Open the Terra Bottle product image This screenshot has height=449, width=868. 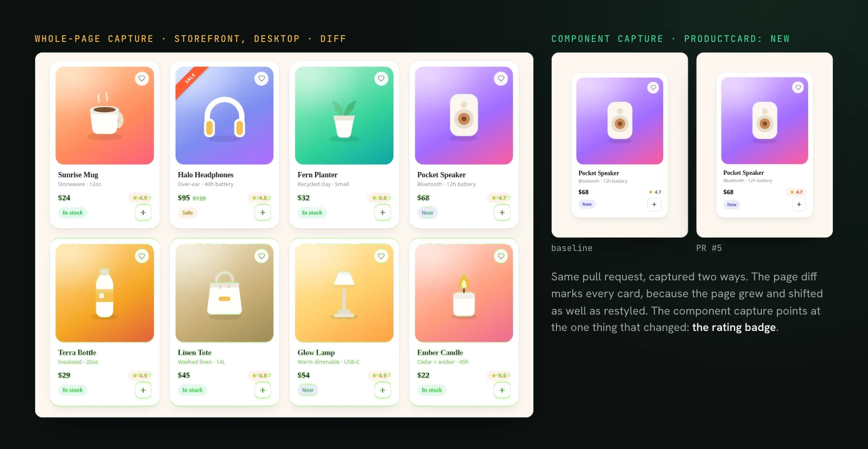coord(105,293)
